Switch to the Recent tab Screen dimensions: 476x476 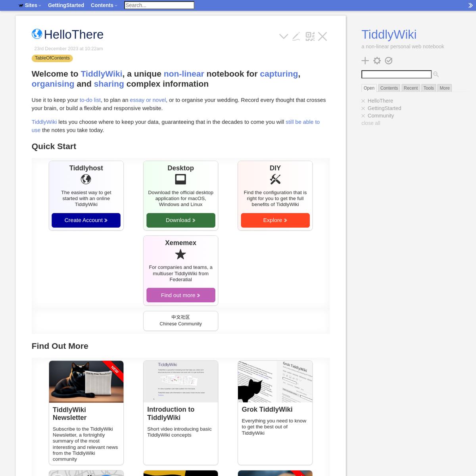point(411,88)
